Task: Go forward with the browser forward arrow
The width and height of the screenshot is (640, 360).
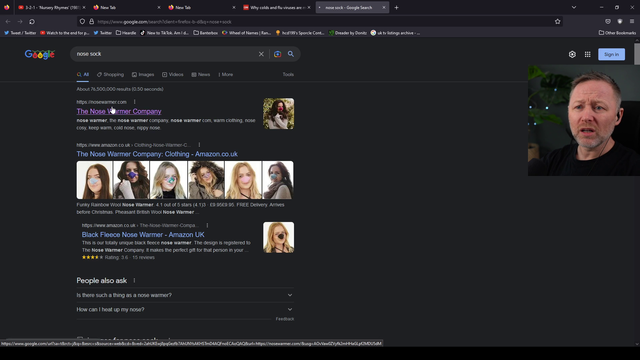Action: point(20,22)
